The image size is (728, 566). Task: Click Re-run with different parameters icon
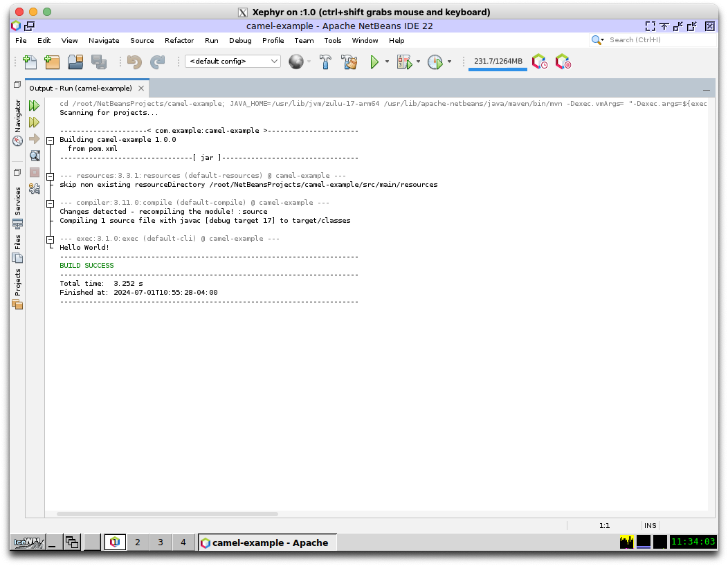pyautogui.click(x=35, y=122)
